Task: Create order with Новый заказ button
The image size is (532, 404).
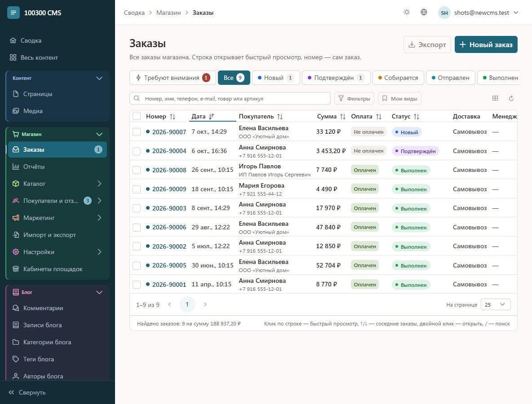Action: [x=486, y=44]
